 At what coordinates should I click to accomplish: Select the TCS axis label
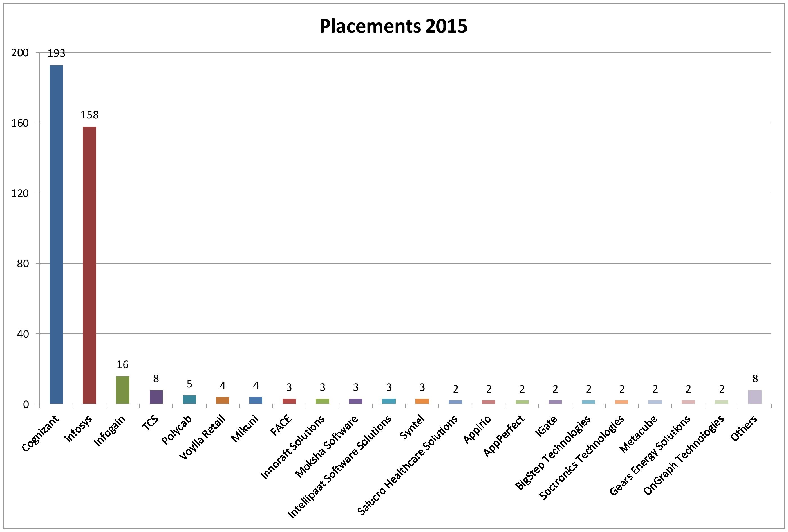point(150,423)
